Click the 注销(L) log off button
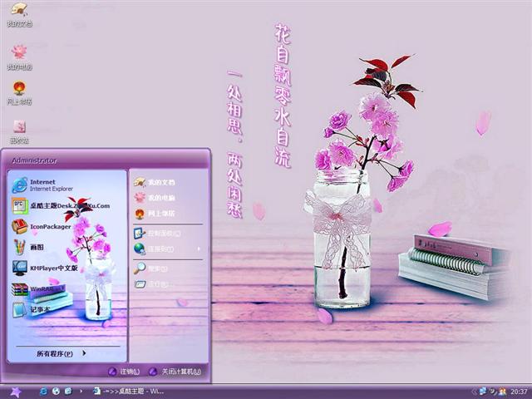 125,372
